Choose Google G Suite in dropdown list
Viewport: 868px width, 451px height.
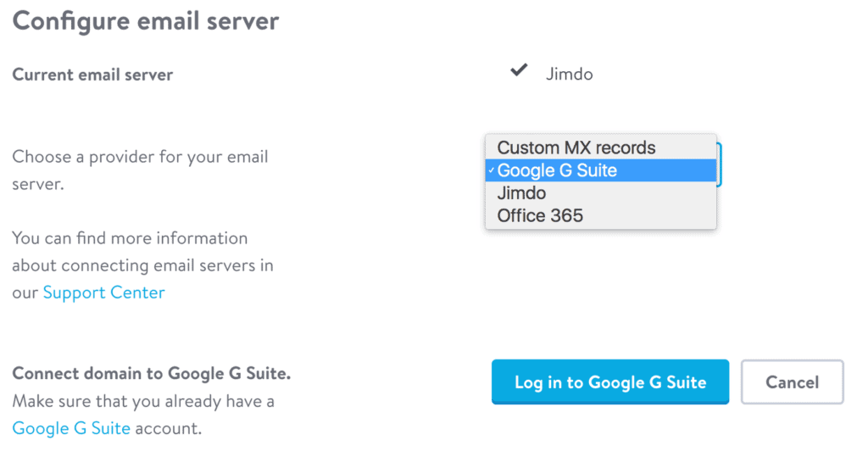(601, 170)
